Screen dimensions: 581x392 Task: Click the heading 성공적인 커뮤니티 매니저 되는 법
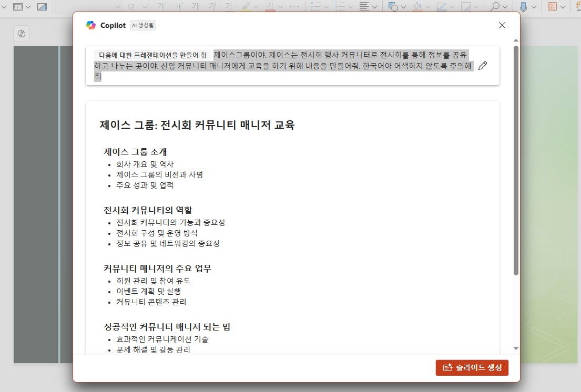tap(167, 327)
